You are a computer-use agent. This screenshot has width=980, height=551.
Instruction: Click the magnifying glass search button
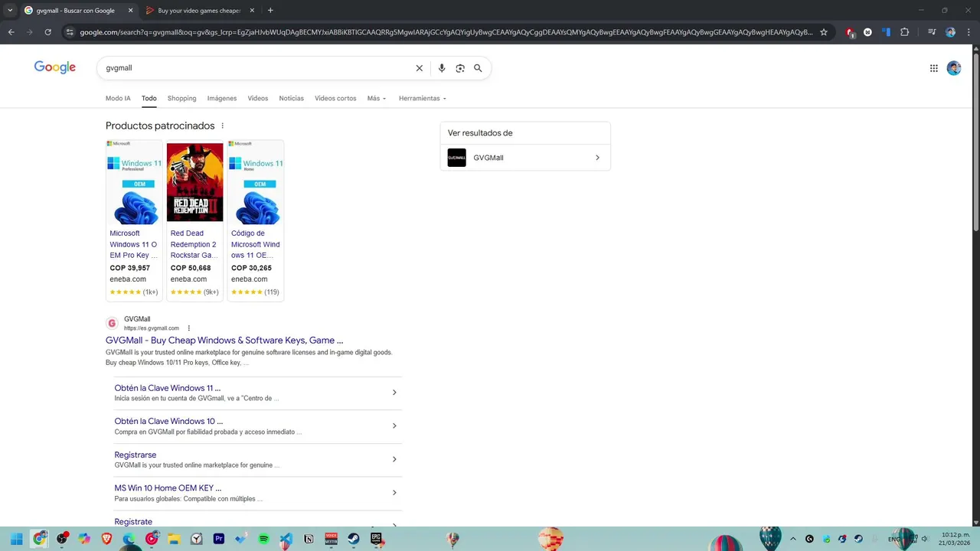(478, 68)
